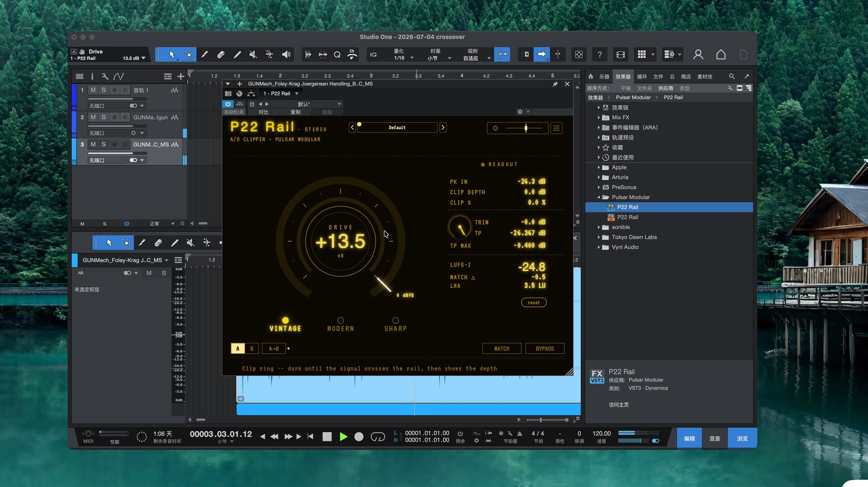The height and width of the screenshot is (487, 868).
Task: Expand the PreSonus vendor folder
Action: click(599, 187)
